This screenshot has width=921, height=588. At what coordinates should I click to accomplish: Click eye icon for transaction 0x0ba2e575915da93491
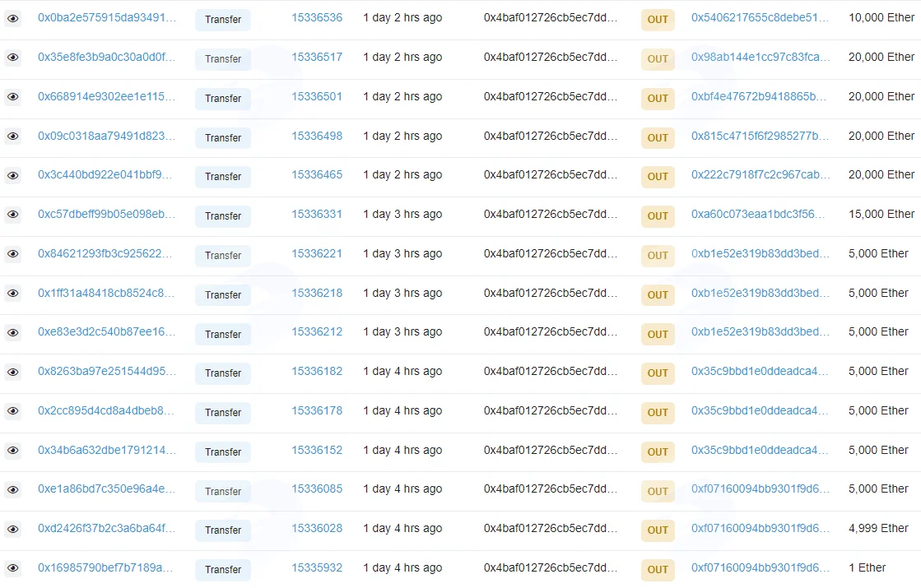[x=12, y=19]
